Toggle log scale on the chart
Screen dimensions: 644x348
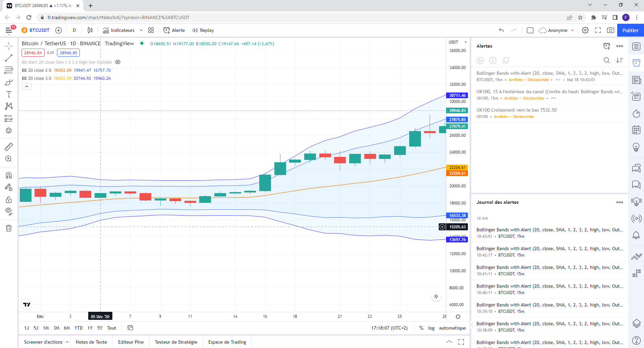point(431,328)
